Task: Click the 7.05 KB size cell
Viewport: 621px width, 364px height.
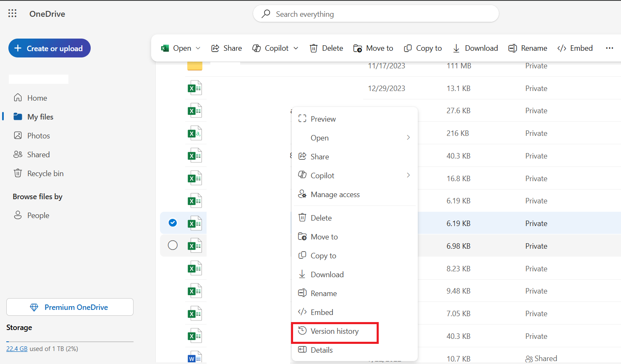Action: [x=459, y=313]
